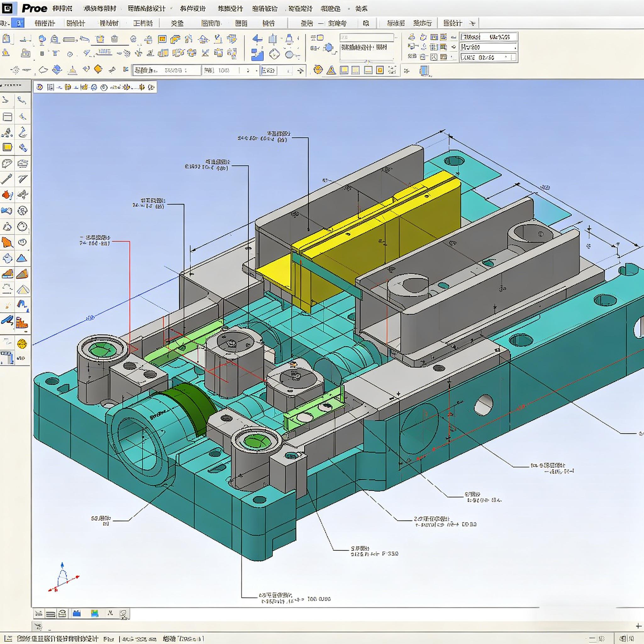
Task: Click the yellow sphere icon in left sidebar
Action: tap(22, 344)
